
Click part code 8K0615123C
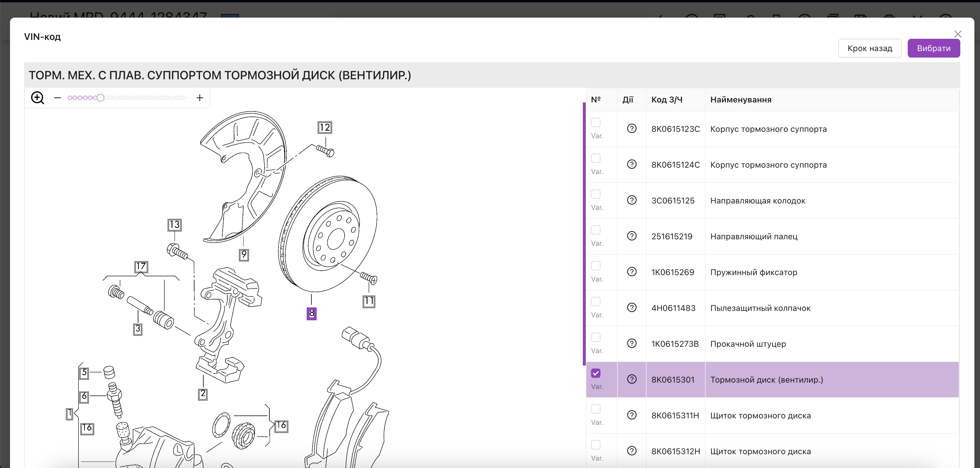point(675,129)
